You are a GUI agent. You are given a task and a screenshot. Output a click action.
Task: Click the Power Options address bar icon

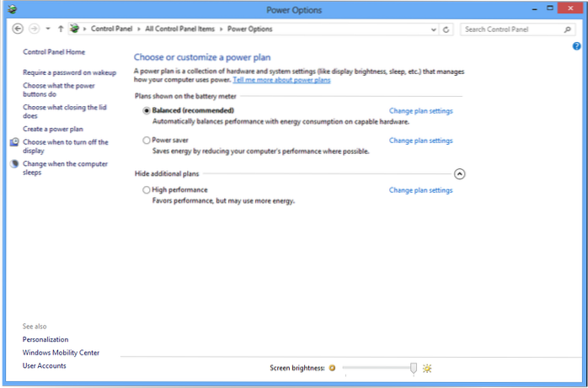point(75,29)
